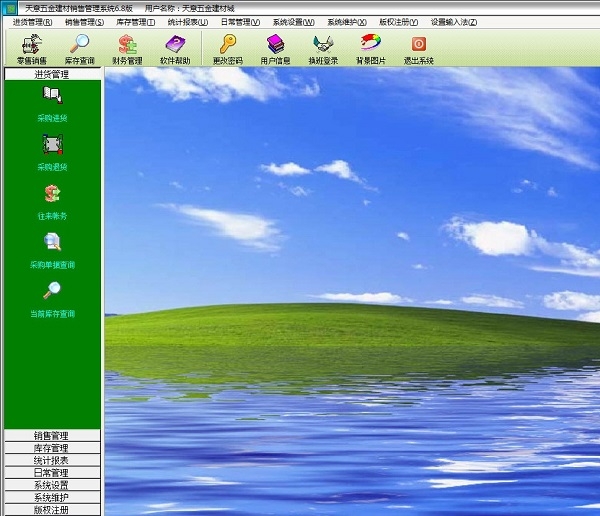Open the 零售销售 retail sales toolbar icon
600x516 pixels.
click(x=32, y=44)
